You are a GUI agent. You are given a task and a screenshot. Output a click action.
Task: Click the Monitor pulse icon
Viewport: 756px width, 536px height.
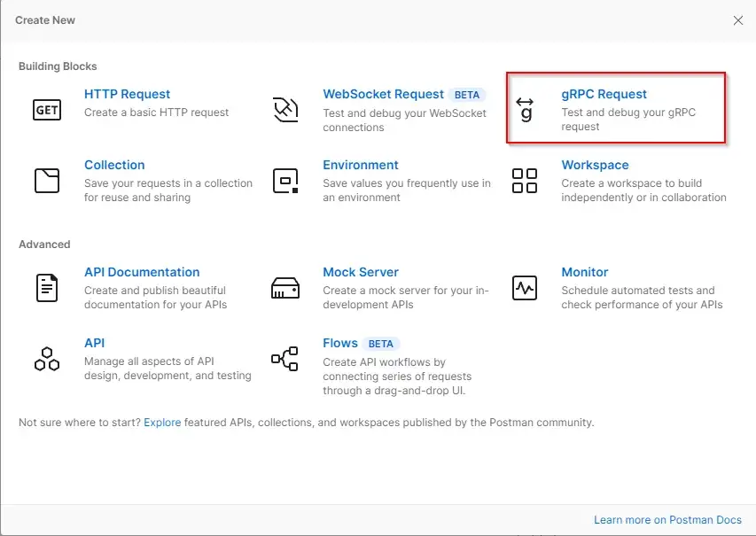coord(525,287)
